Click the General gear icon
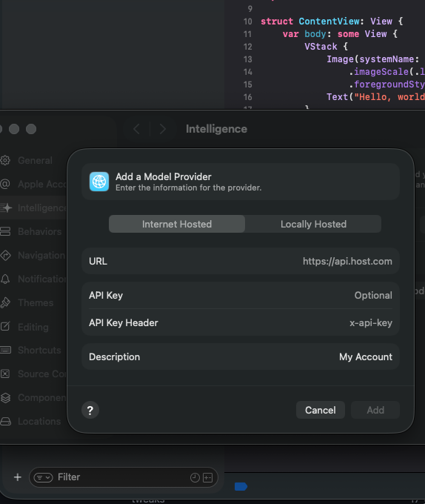 (5, 160)
